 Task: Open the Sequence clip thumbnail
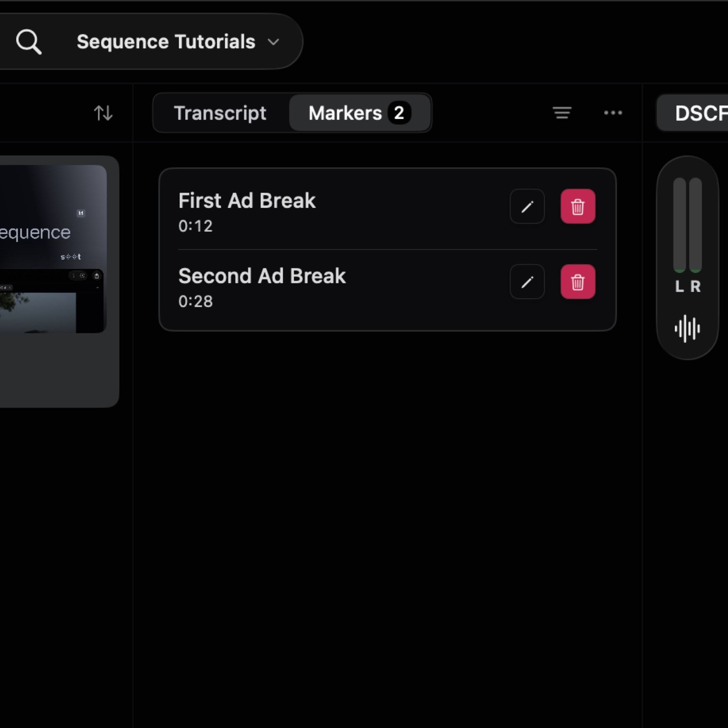(x=53, y=249)
